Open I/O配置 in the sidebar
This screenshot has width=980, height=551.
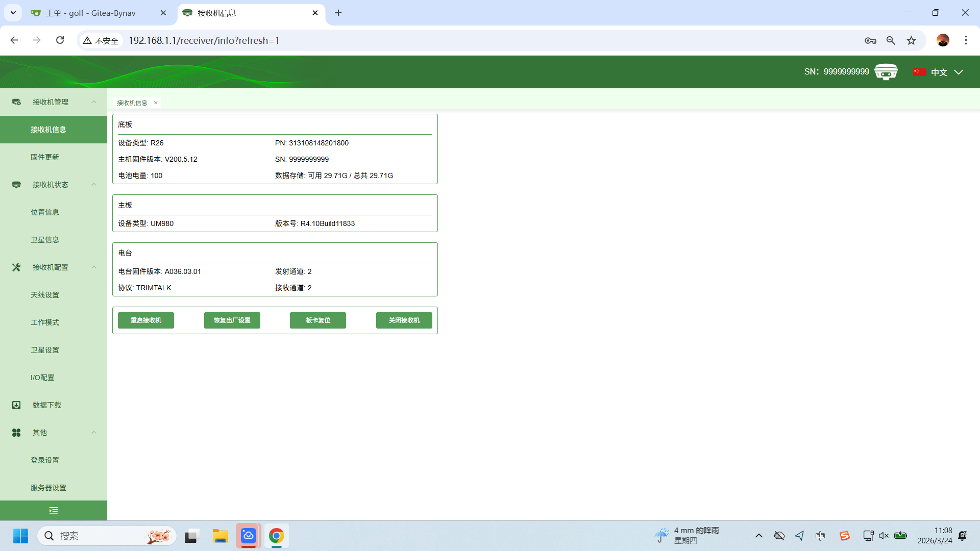tap(54, 378)
